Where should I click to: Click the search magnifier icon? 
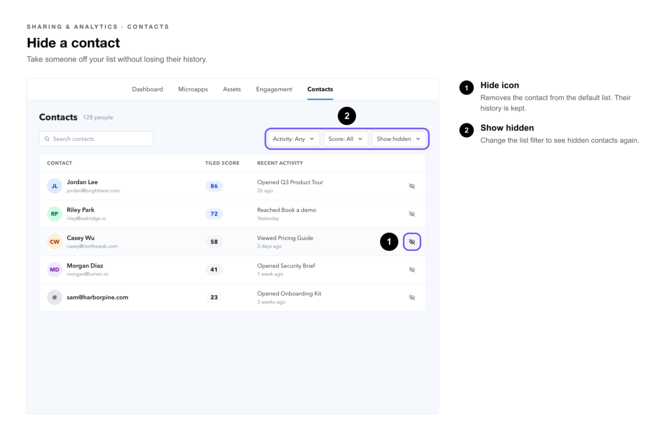47,139
